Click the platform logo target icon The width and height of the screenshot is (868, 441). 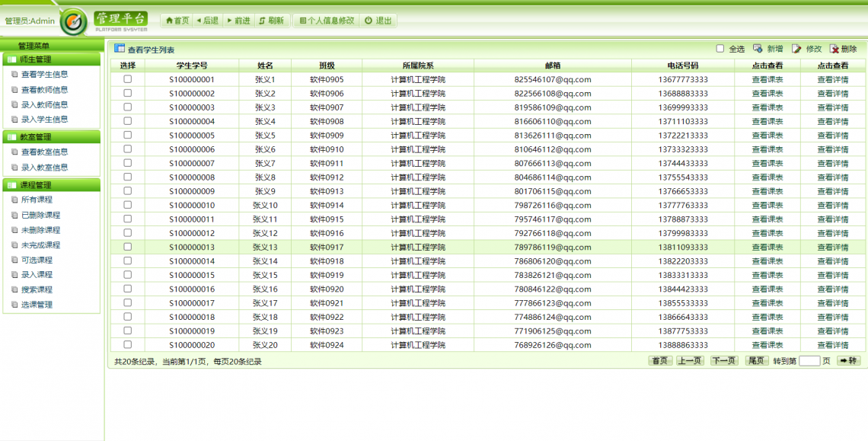coord(74,22)
